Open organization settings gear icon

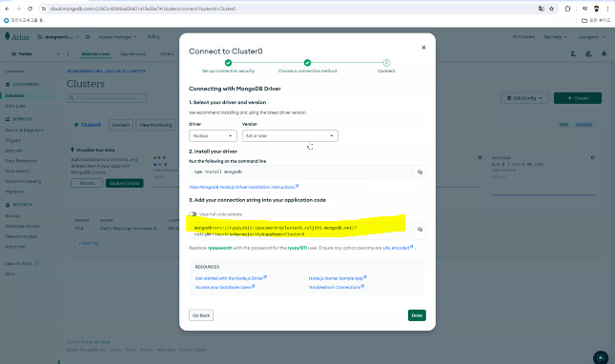[88, 37]
